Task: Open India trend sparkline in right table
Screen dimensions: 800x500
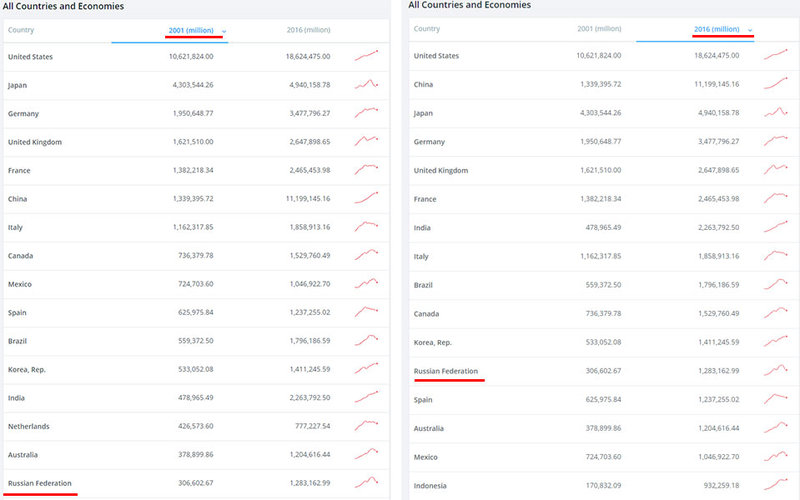Action: pyautogui.click(x=776, y=227)
